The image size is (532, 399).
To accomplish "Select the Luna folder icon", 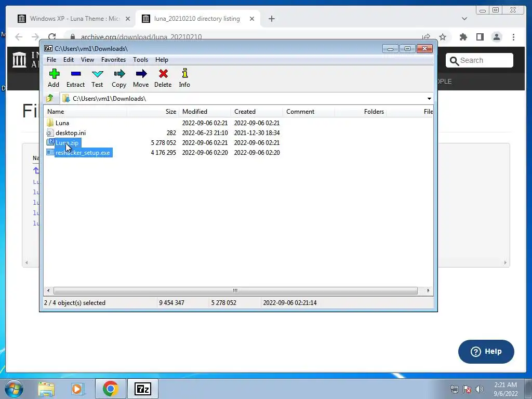I will coord(50,123).
